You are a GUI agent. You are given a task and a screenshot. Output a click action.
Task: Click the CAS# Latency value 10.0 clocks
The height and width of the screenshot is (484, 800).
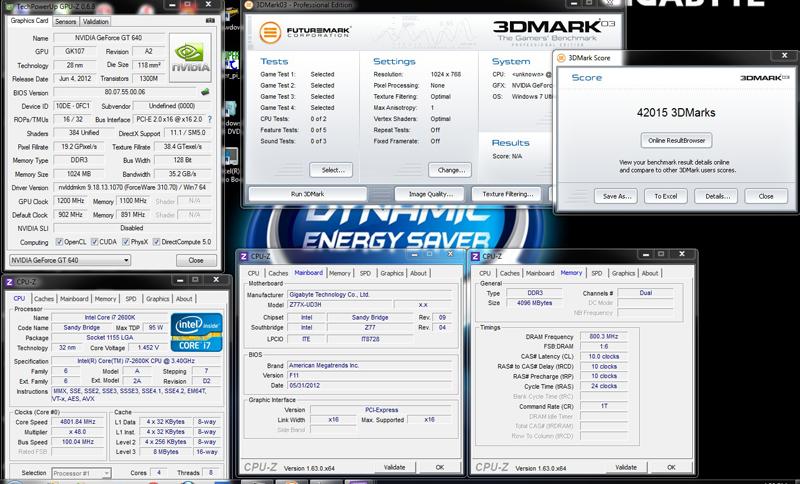point(603,356)
